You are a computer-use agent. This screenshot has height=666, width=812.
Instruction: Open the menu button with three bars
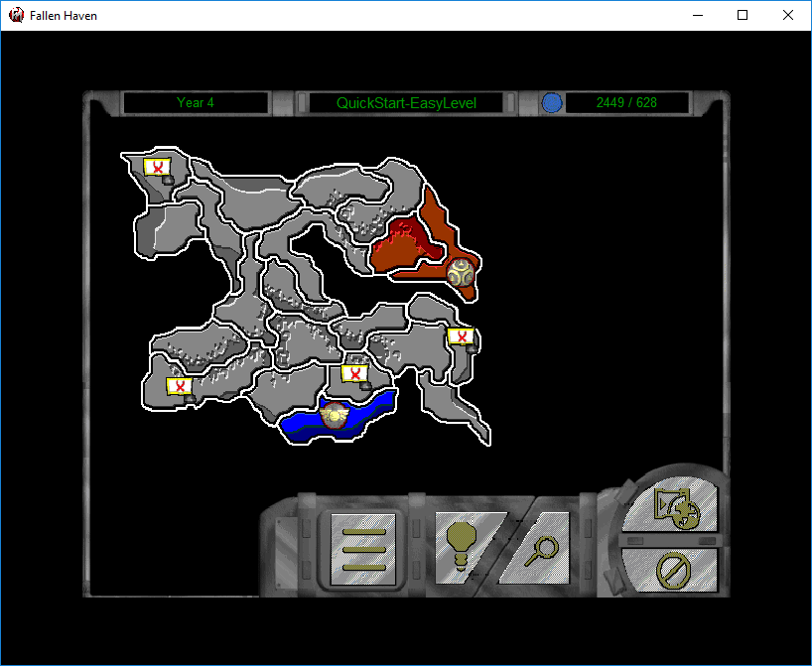click(363, 549)
